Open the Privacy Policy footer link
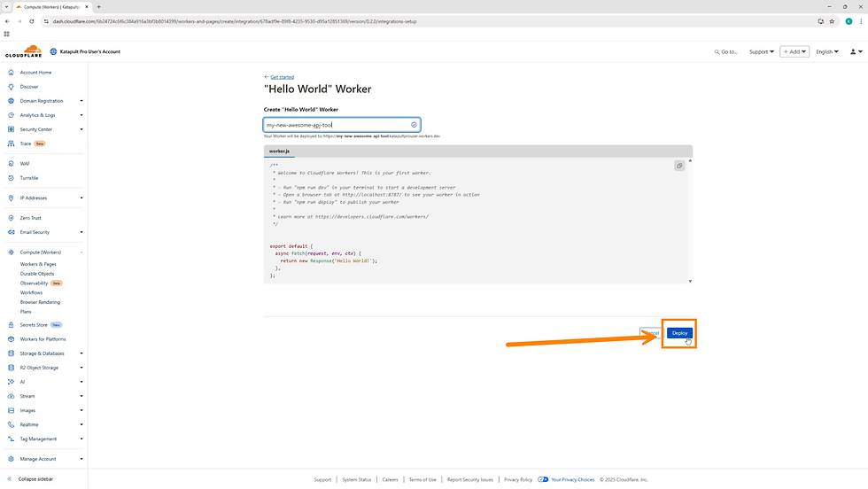The height and width of the screenshot is (489, 868). pyautogui.click(x=517, y=479)
